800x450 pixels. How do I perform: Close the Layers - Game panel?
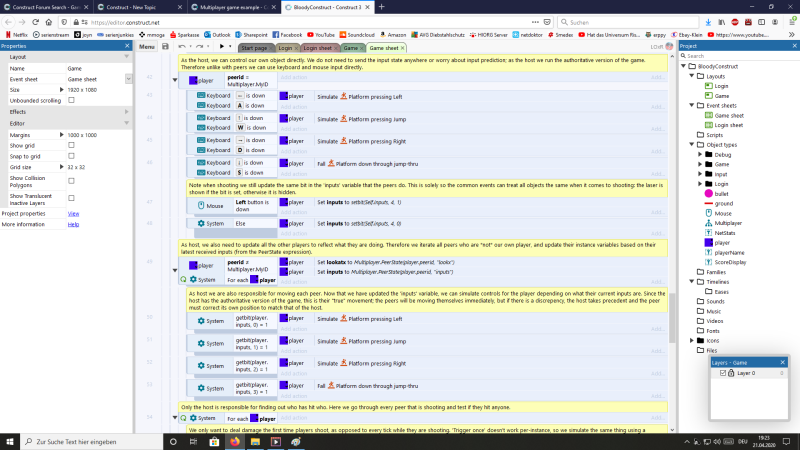point(783,362)
